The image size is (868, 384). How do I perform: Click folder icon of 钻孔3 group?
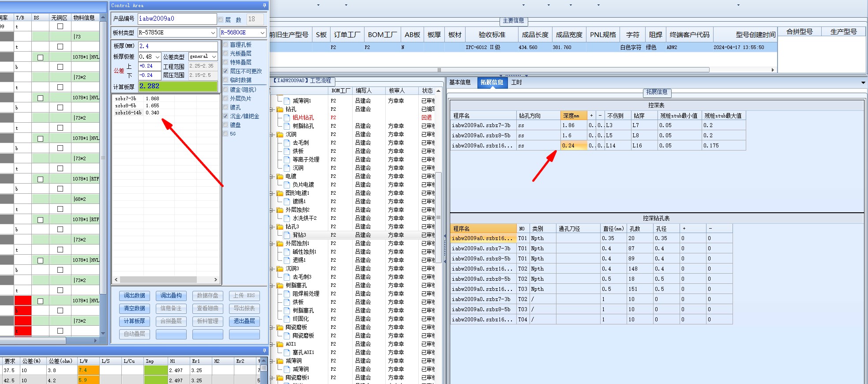280,226
